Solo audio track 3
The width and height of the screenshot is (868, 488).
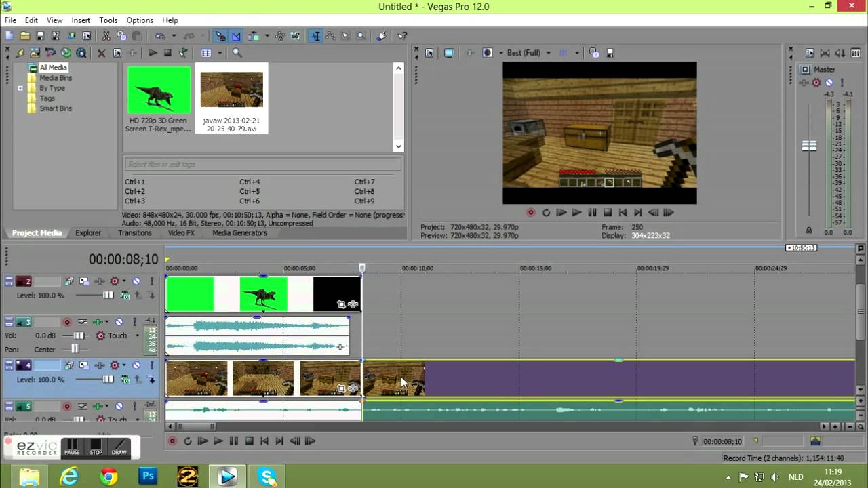coord(134,322)
